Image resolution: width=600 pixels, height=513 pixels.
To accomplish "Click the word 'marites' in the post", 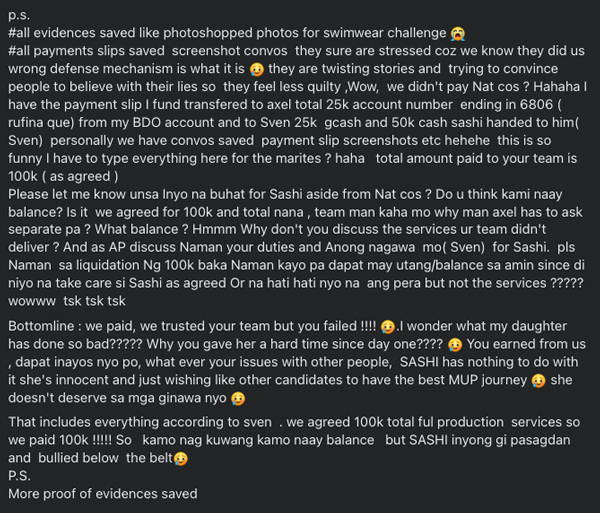I will [299, 158].
